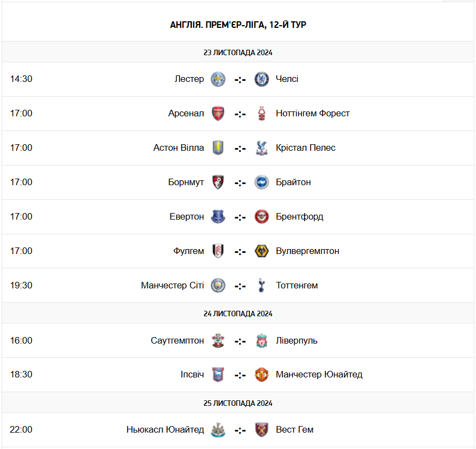Open the Манчестер Сіті team link
476x449 pixels.
tap(172, 286)
